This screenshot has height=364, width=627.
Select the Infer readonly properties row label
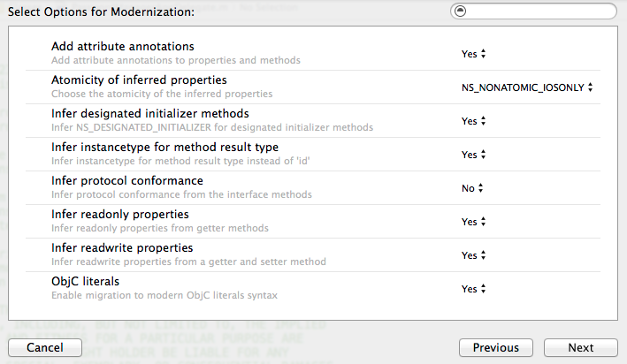tap(119, 214)
